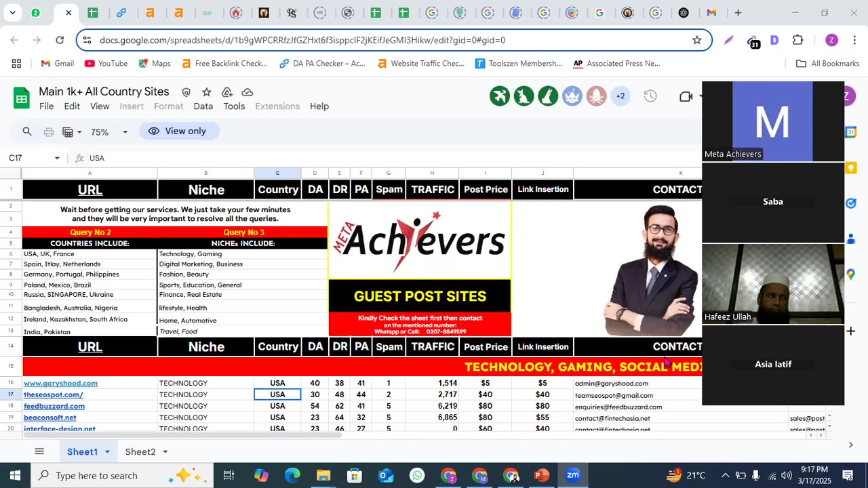Open the Tools menu
This screenshot has width=868, height=488.
tap(234, 106)
